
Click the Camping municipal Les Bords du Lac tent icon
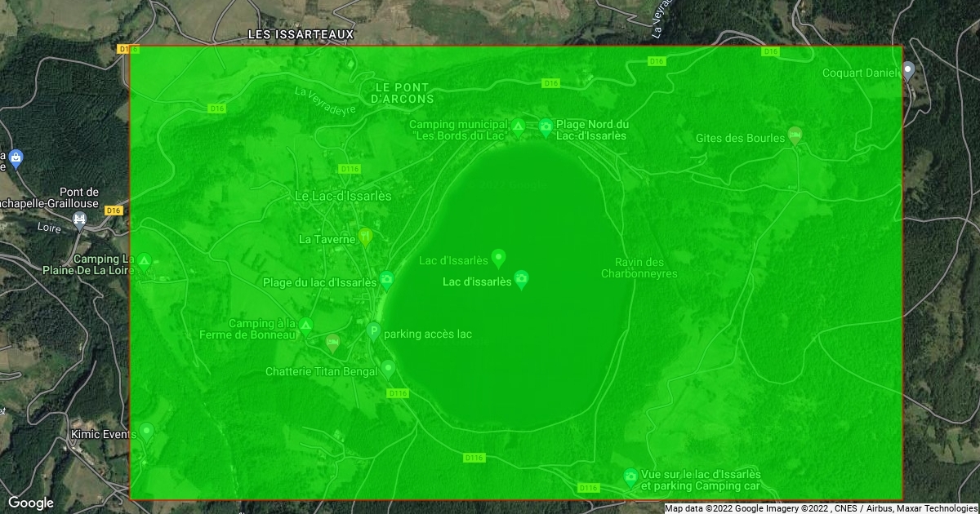tap(518, 126)
